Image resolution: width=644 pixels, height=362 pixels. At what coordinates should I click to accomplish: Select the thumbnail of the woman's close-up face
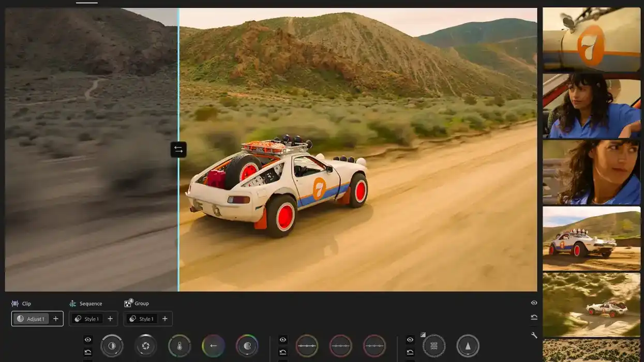[x=591, y=172]
